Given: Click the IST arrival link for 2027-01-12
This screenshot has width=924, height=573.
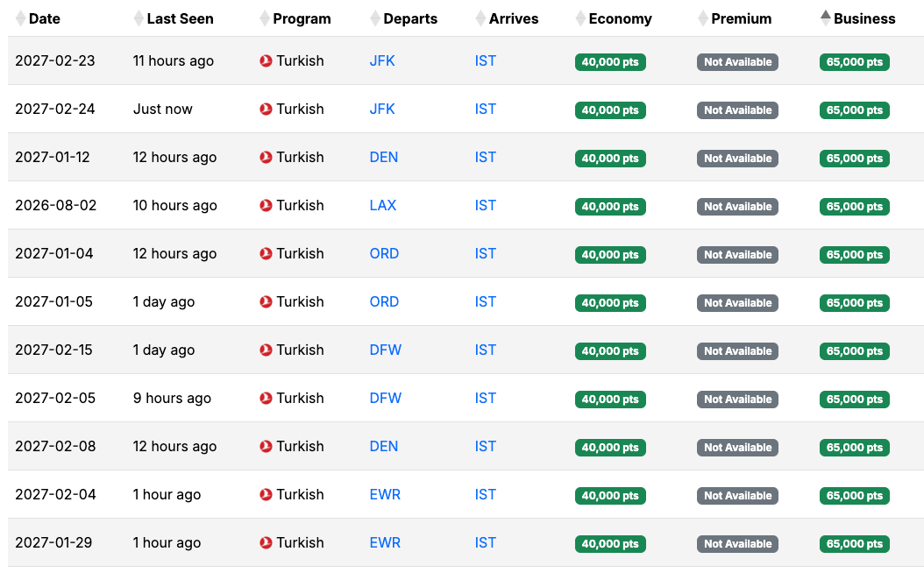Looking at the screenshot, I should coord(485,158).
